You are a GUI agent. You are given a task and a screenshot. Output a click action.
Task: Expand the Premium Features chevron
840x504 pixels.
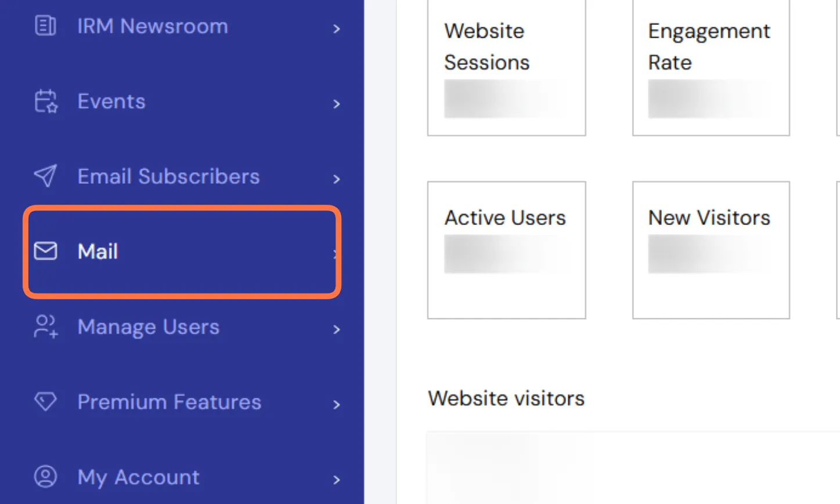pyautogui.click(x=337, y=405)
